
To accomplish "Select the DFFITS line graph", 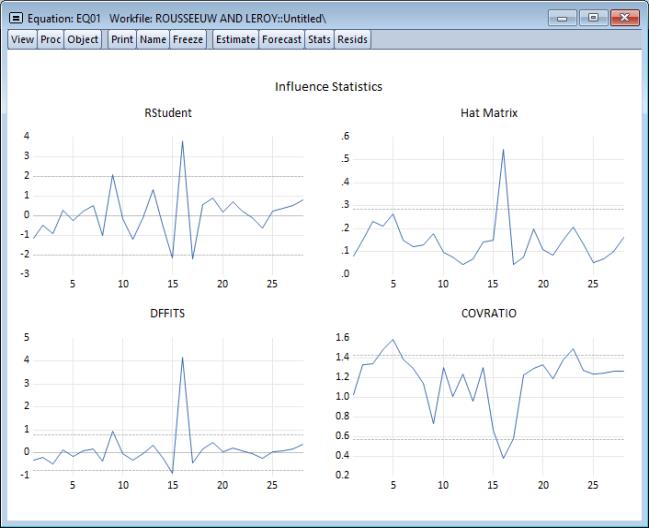I will click(168, 405).
